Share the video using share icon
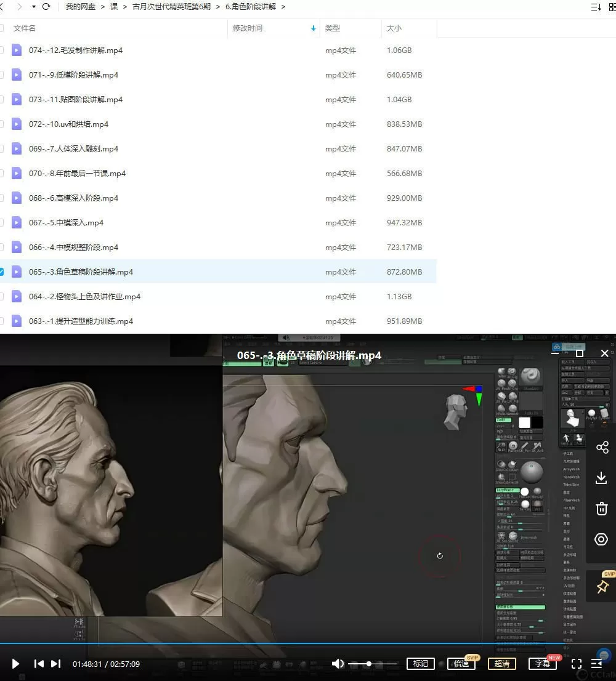This screenshot has height=681, width=616. tap(602, 448)
